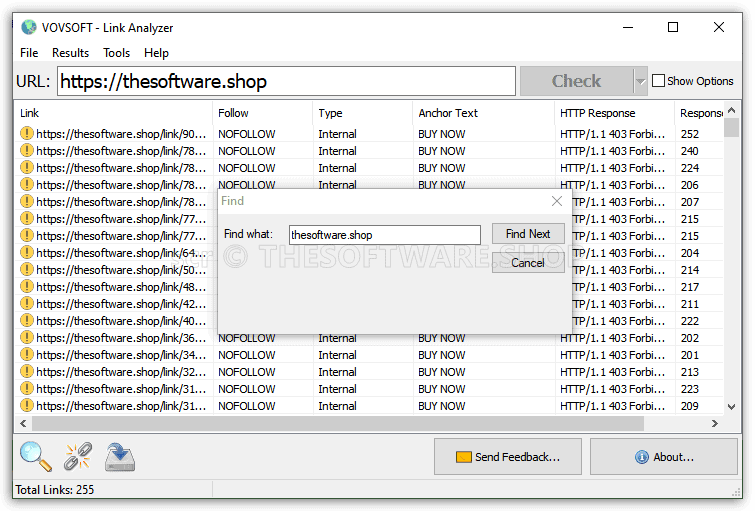Select link row ending in link/36…
The height and width of the screenshot is (511, 755).
[121, 338]
